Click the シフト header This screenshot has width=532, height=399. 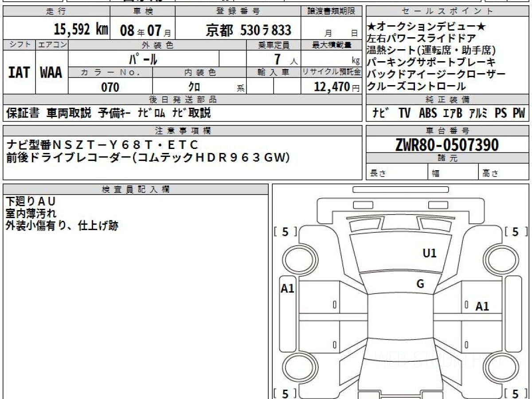click(x=19, y=45)
